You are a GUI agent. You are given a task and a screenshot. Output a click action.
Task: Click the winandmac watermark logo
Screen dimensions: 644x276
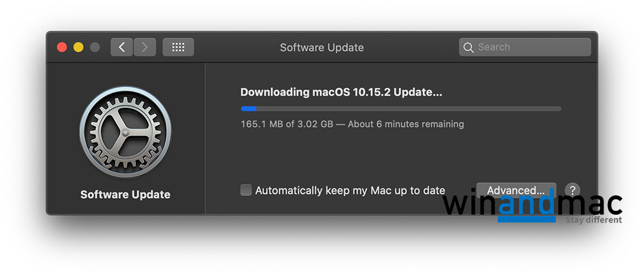coord(531,206)
